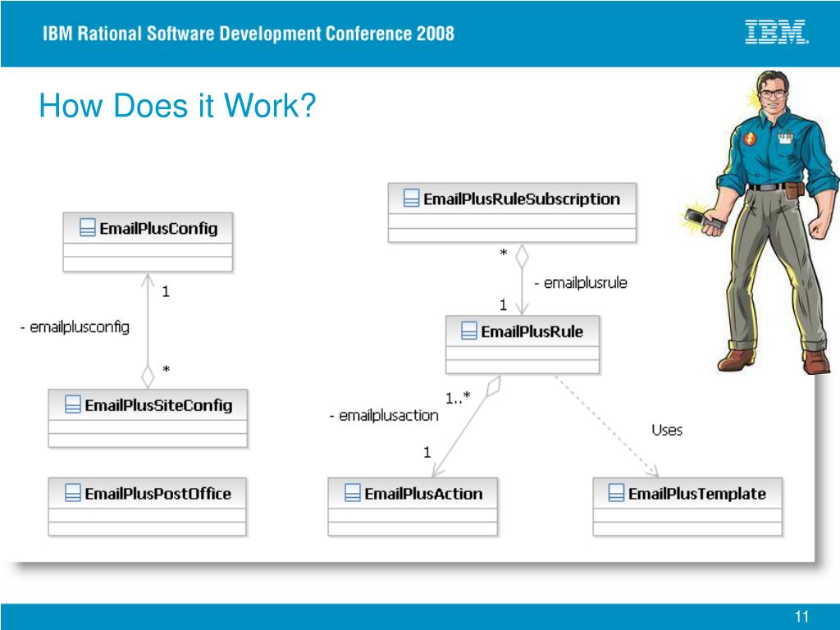Click the IBM Rational Software Development Conference title
The image size is (840, 630).
click(x=249, y=33)
